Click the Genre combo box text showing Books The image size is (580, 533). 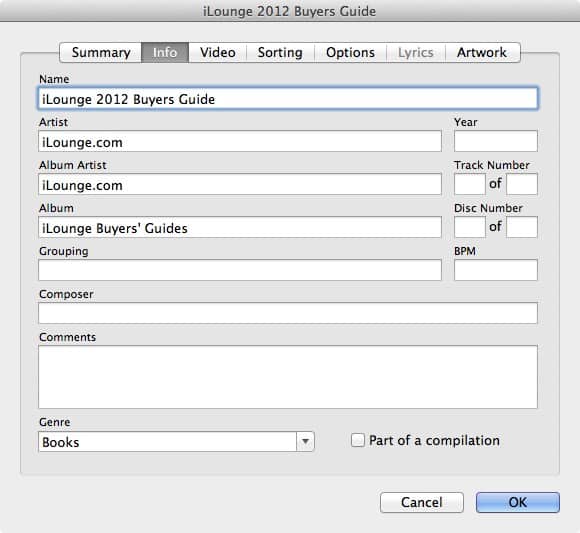coord(167,441)
